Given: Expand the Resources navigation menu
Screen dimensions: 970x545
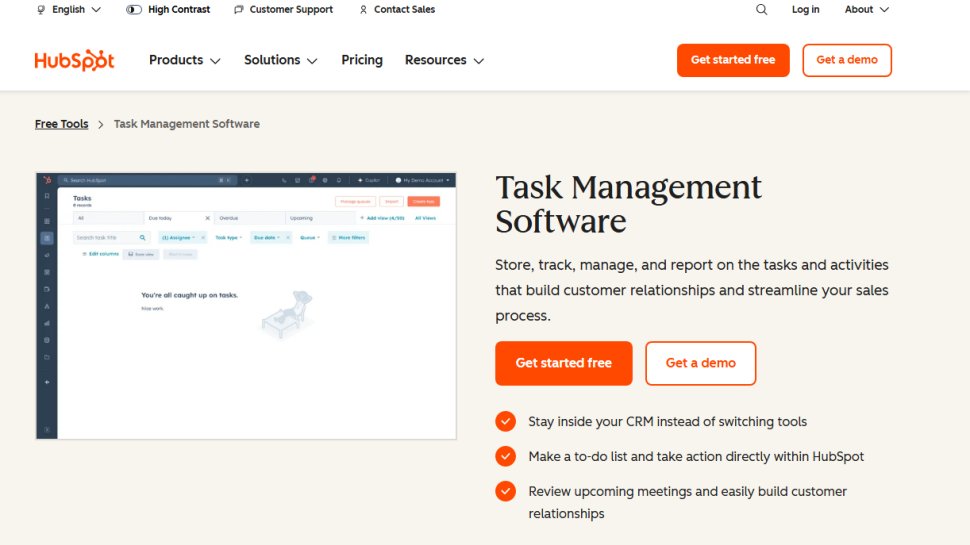Looking at the screenshot, I should coord(444,60).
